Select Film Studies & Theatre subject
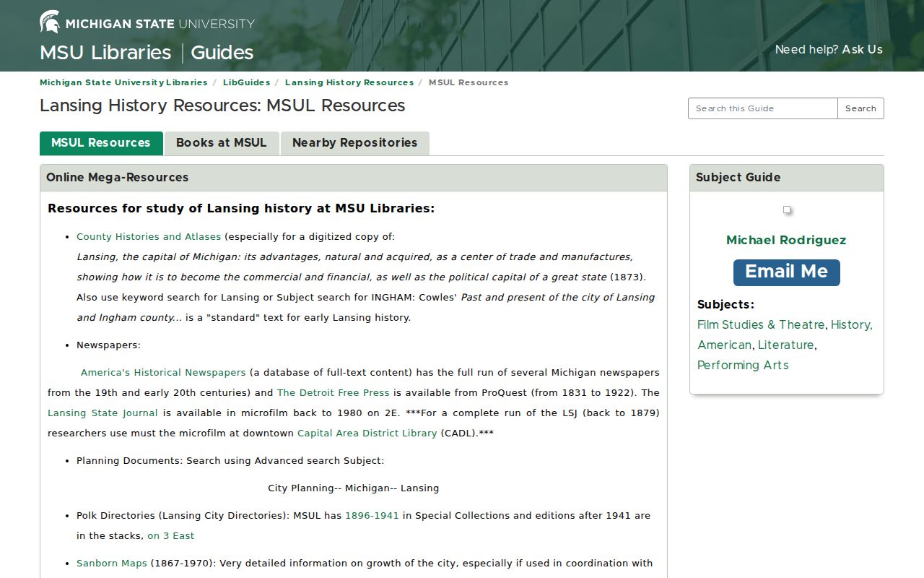This screenshot has height=578, width=924. (x=761, y=324)
